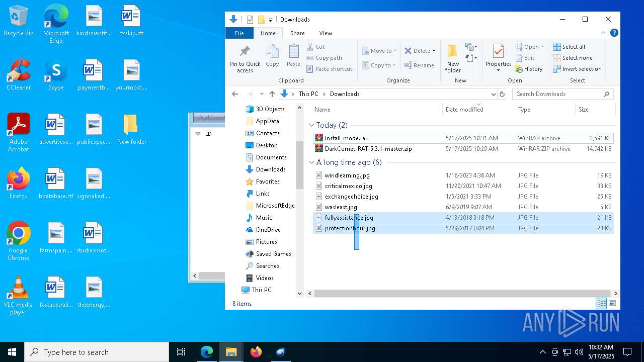Click This PC in address breadcrumb
This screenshot has width=644, height=362.
click(x=308, y=94)
